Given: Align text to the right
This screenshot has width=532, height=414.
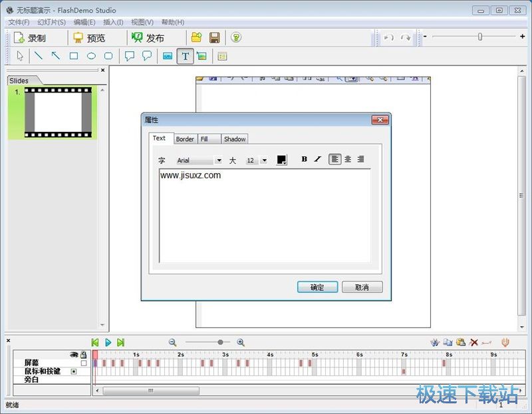Looking at the screenshot, I should click(360, 159).
